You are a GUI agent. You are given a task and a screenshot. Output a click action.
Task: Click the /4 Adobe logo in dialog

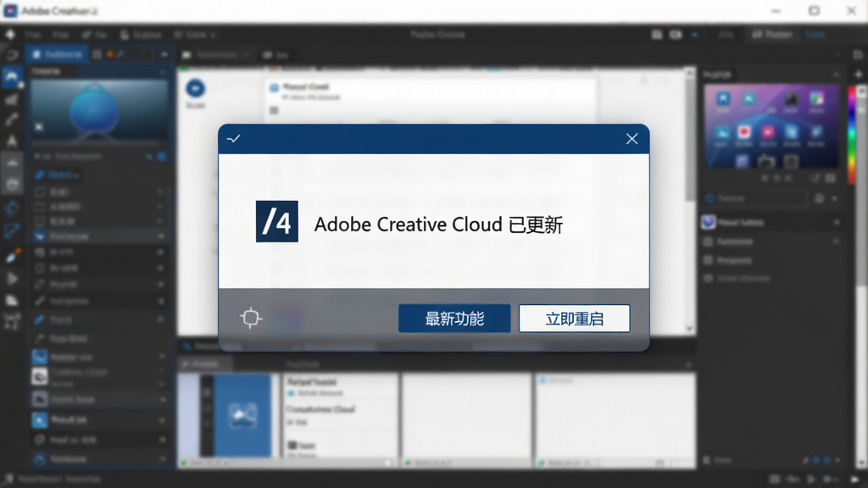tap(277, 221)
